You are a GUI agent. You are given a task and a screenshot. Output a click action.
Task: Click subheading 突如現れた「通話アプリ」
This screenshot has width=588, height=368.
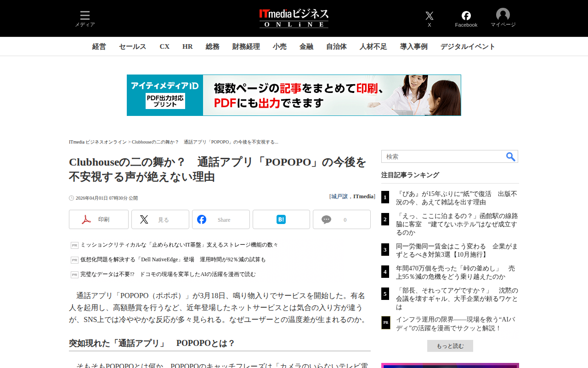click(x=152, y=343)
